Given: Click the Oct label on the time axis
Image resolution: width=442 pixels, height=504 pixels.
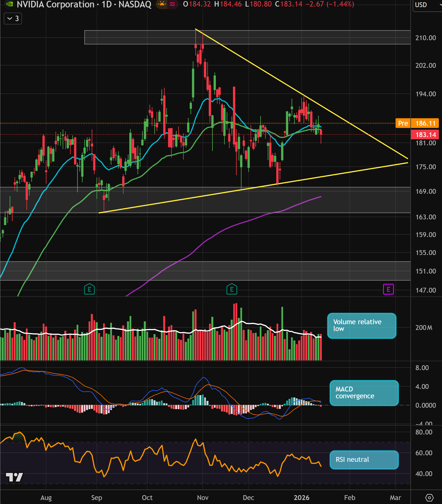Looking at the screenshot, I should coord(147,498).
